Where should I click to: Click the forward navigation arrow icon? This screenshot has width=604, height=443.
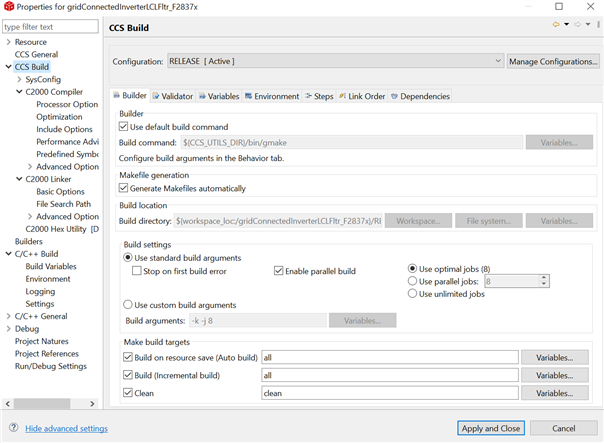pos(577,25)
